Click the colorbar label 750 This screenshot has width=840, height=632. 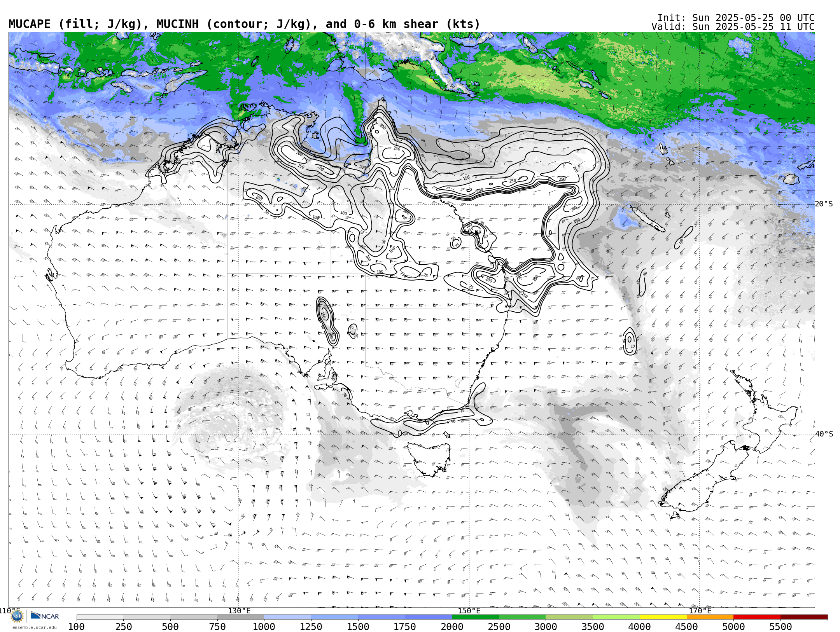(217, 627)
